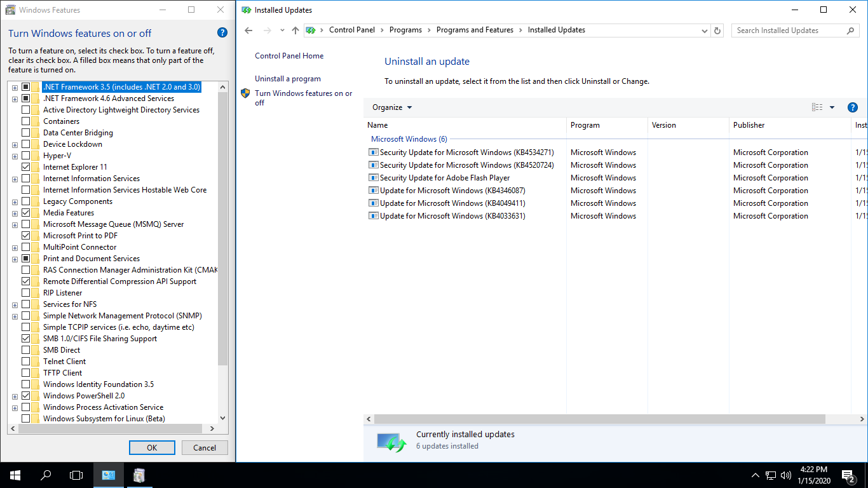
Task: Click the network tray icon
Action: pyautogui.click(x=771, y=475)
